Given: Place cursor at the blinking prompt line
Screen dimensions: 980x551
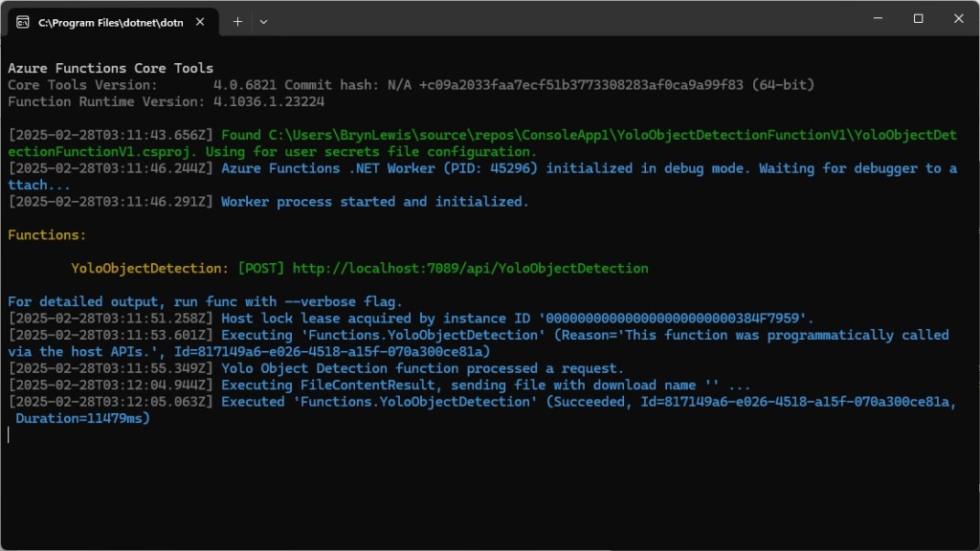Looking at the screenshot, I should (x=10, y=435).
